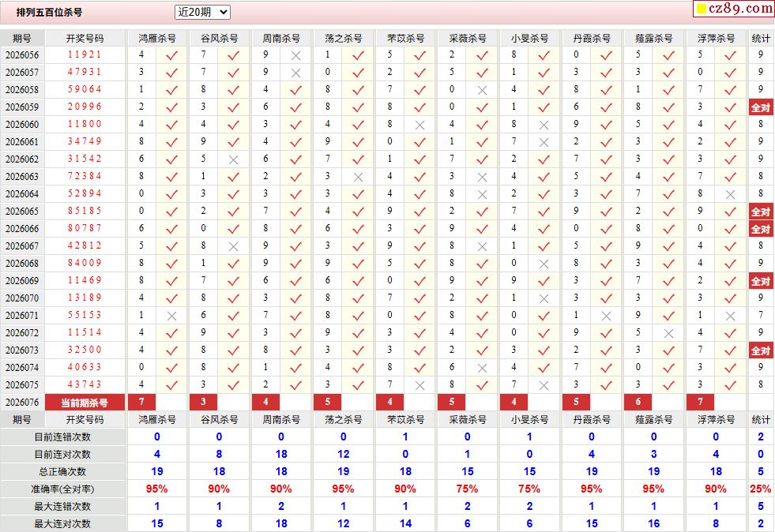Screen dimensions: 775x532
Task: Click winning number 8 5 1 8 5
Action: tap(85, 211)
